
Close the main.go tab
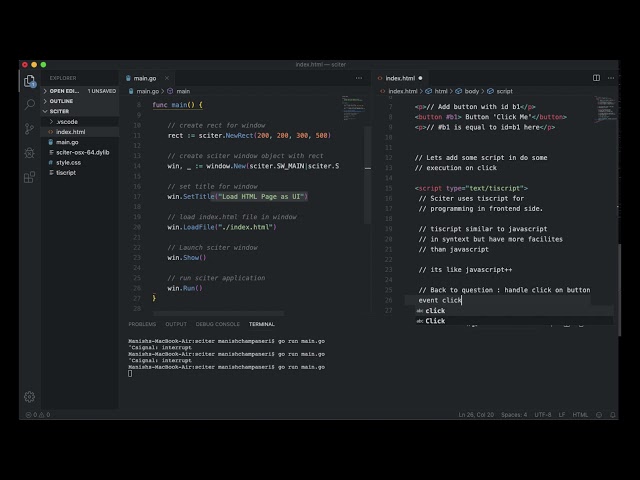coord(167,78)
